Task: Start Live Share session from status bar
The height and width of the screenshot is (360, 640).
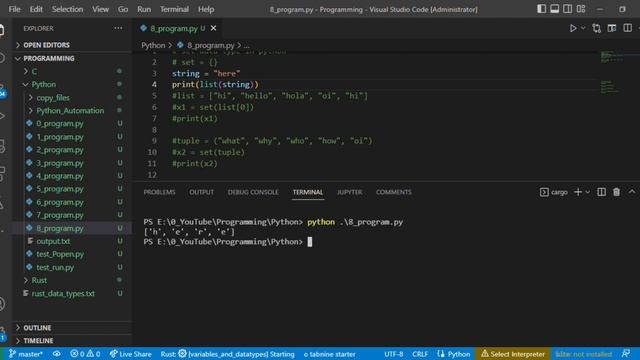Action: [130, 354]
